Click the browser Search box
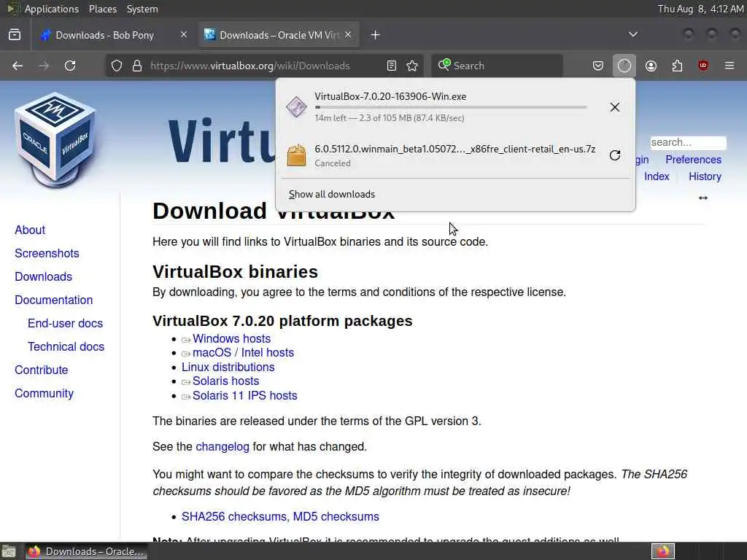 click(x=497, y=66)
